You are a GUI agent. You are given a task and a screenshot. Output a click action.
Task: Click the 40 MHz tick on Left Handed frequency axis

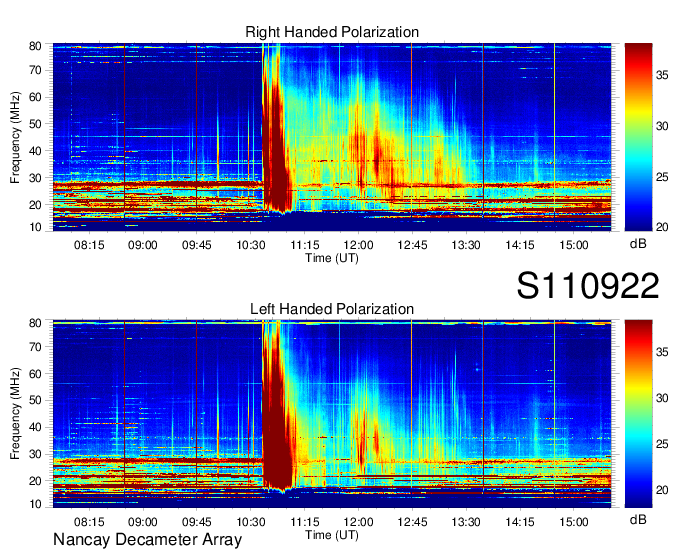(x=35, y=427)
